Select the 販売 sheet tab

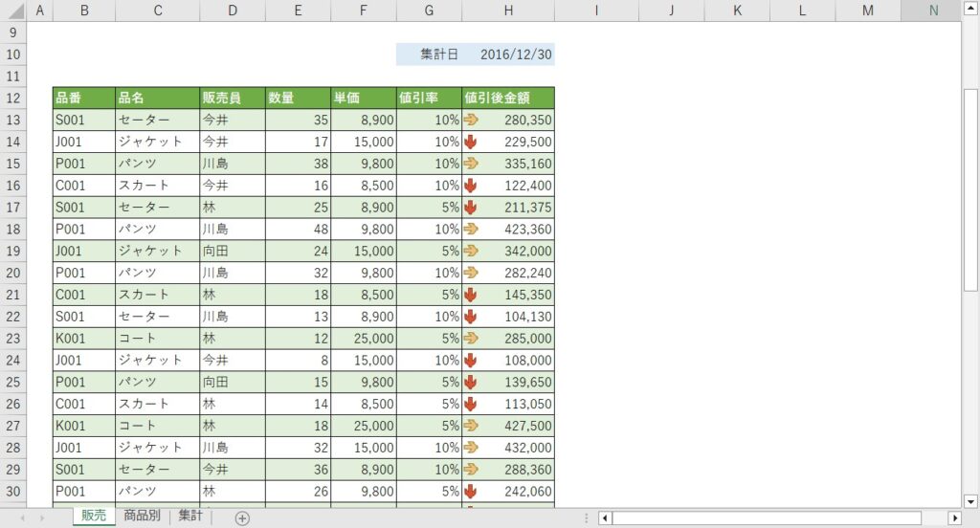94,517
